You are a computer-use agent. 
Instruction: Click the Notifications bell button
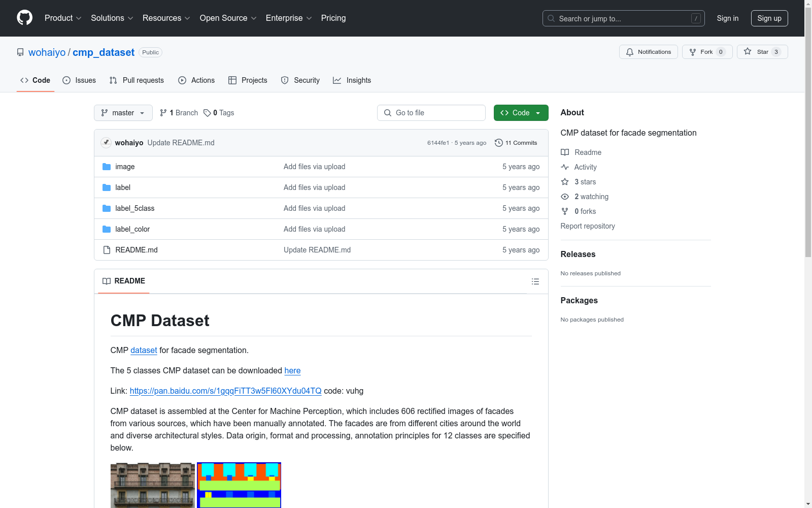click(x=648, y=52)
